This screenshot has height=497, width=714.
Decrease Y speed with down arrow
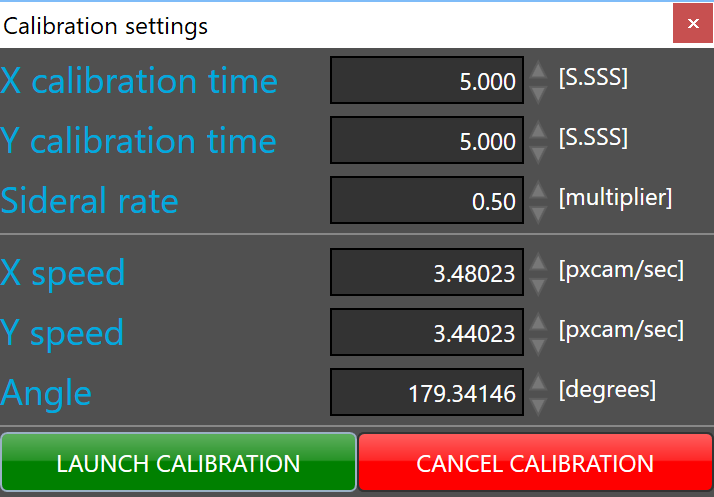(538, 343)
